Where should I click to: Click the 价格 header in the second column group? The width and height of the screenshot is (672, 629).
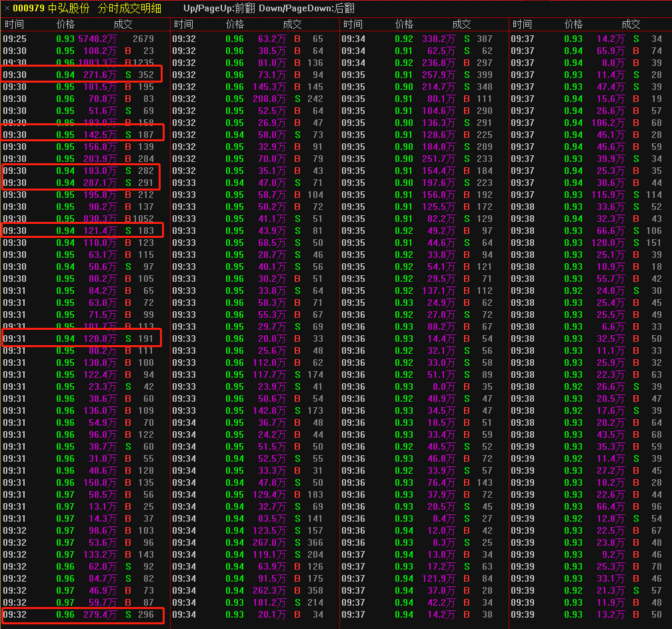pos(235,25)
